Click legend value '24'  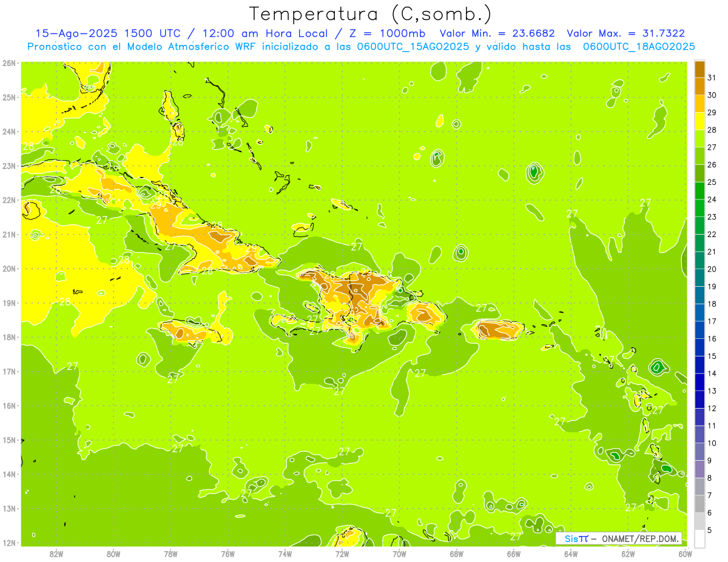(712, 199)
